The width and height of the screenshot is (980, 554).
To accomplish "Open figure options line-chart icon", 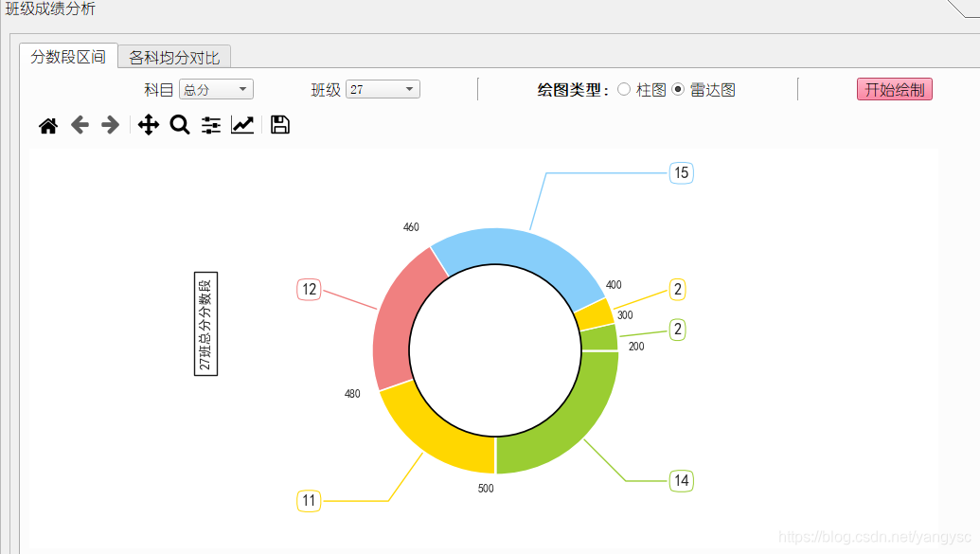I will (x=242, y=125).
